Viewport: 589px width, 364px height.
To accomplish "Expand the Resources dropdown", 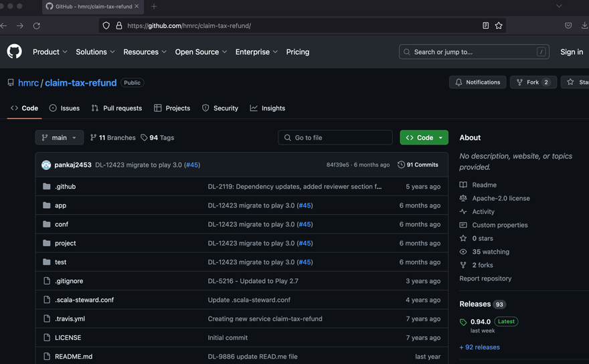I will pyautogui.click(x=145, y=52).
